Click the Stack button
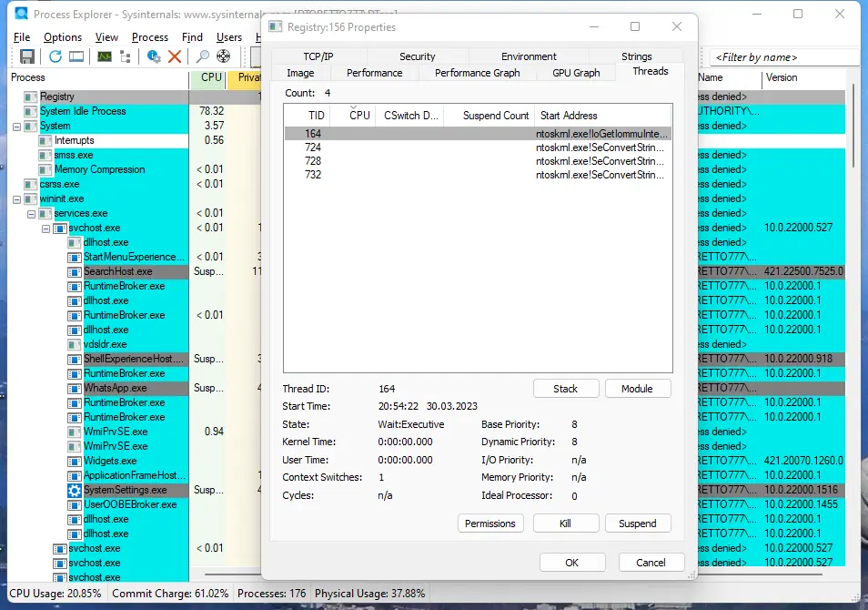Image resolution: width=868 pixels, height=610 pixels. 566,389
